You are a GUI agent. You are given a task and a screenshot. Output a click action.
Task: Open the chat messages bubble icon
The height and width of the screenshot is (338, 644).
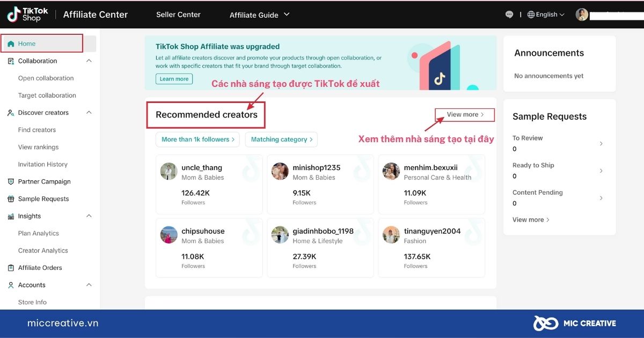(x=509, y=14)
